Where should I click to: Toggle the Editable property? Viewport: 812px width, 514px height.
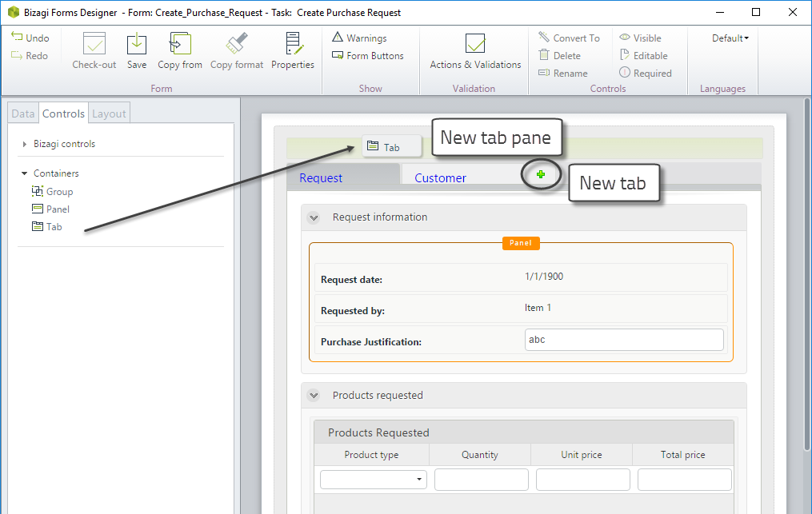pyautogui.click(x=643, y=55)
